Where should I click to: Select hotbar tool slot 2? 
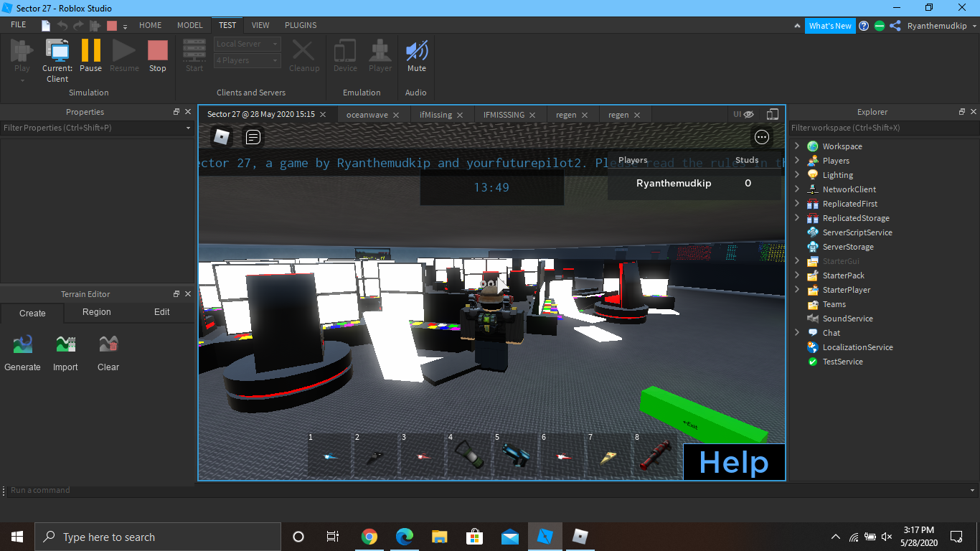point(377,455)
